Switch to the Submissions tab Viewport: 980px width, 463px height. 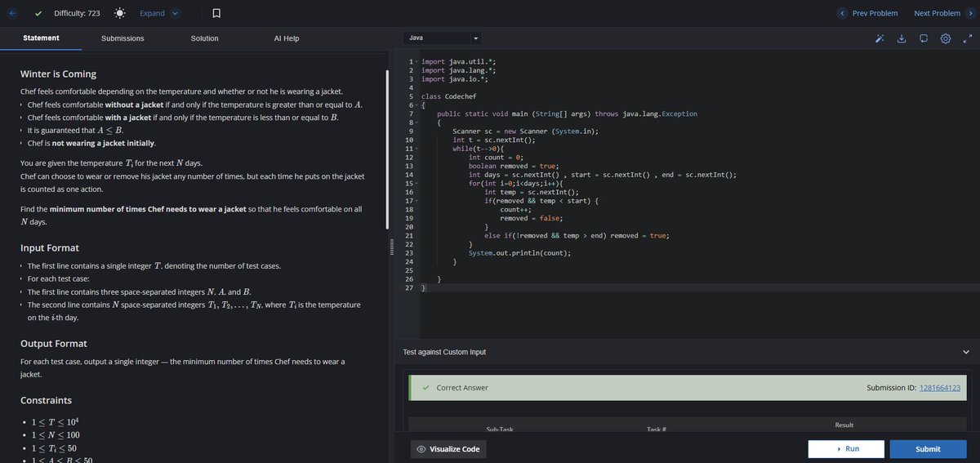coord(122,38)
